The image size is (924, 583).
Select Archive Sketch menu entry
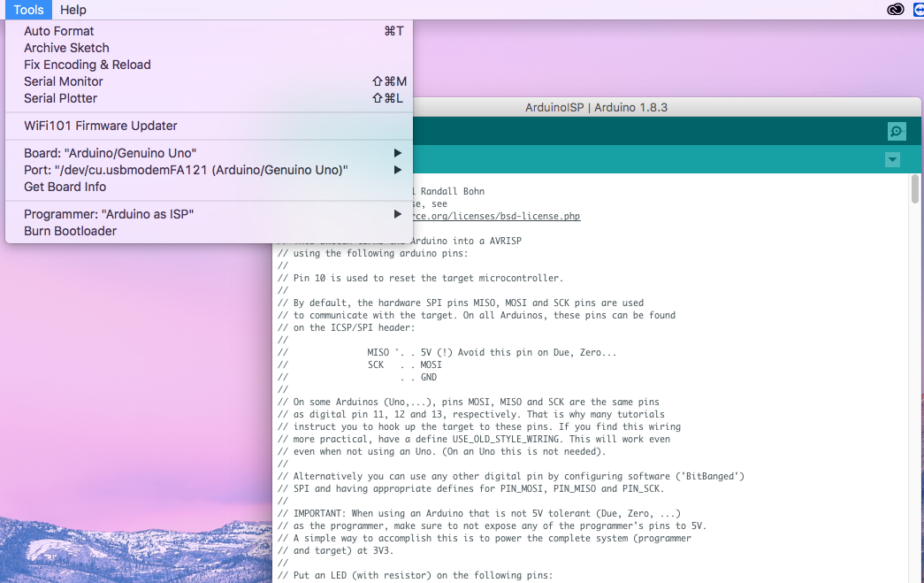(209, 48)
